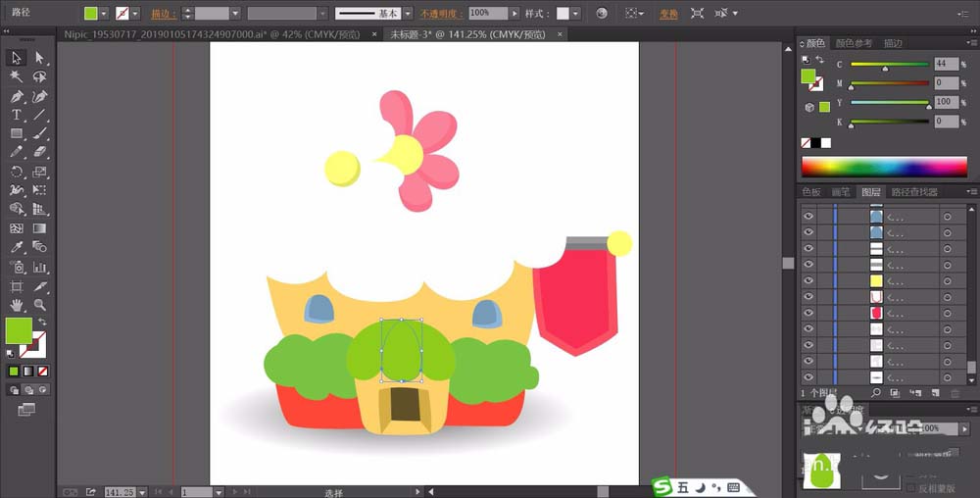This screenshot has height=498, width=980.
Task: Click target circle of the yellow square sublayer
Action: coord(948,281)
